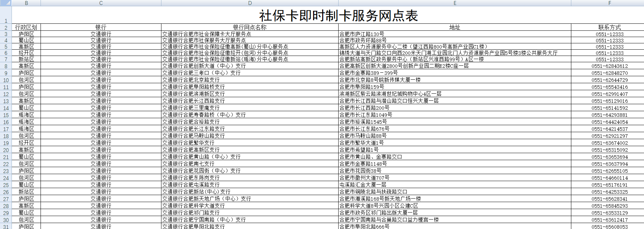The height and width of the screenshot is (229, 644).
Task: Select cell 交通银行合肥滨湖新区支行
Action: click(x=250, y=94)
